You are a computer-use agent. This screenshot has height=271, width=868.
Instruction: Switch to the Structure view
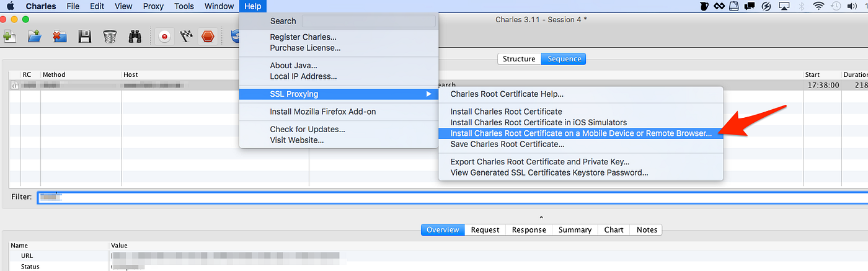pos(519,59)
